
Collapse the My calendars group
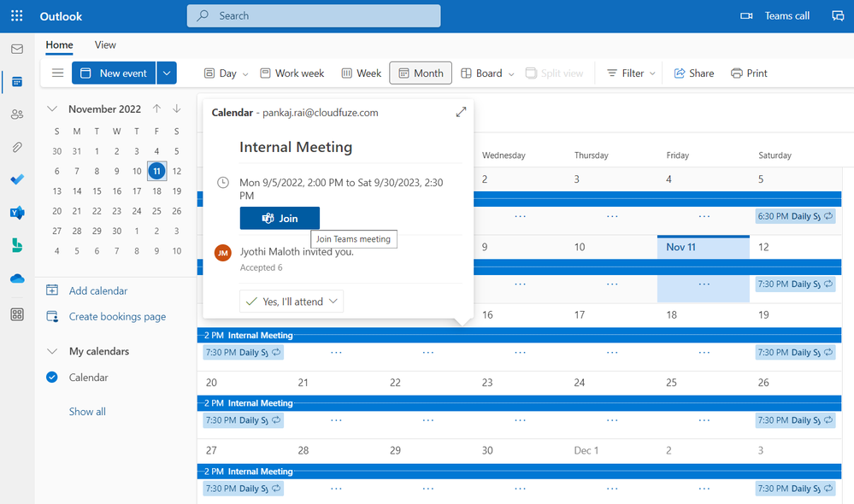52,351
